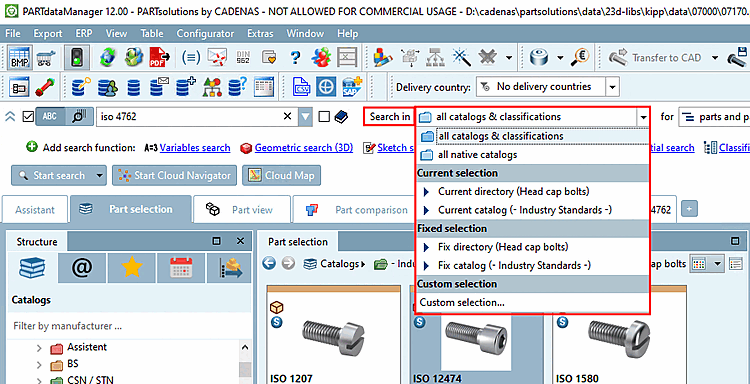Click the Cloud Map button
This screenshot has height=384, width=750.
coord(281,176)
